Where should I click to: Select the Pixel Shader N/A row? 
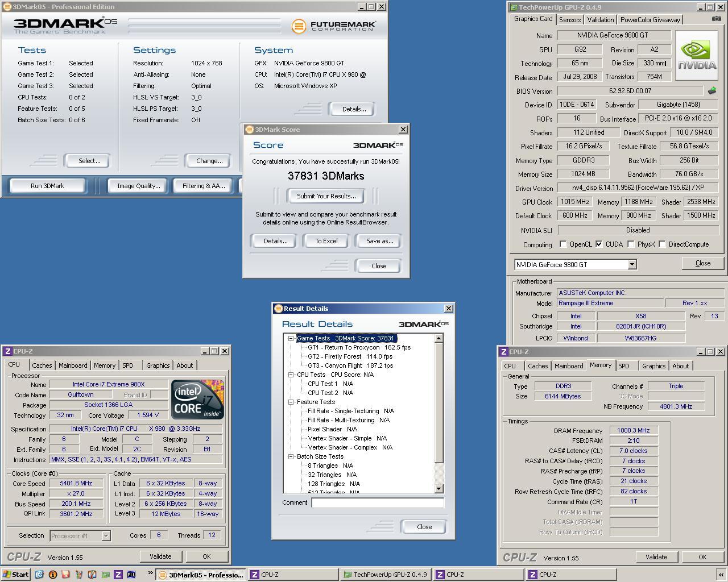pos(332,429)
